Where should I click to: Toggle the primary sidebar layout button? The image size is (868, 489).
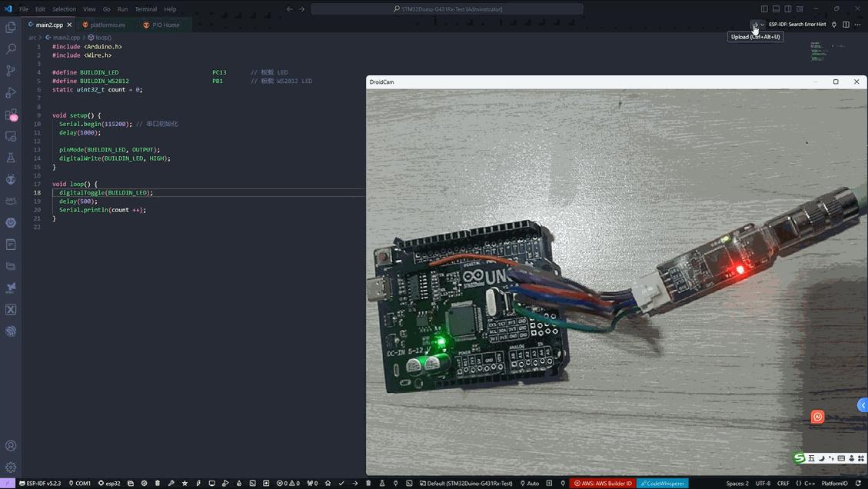[764, 9]
